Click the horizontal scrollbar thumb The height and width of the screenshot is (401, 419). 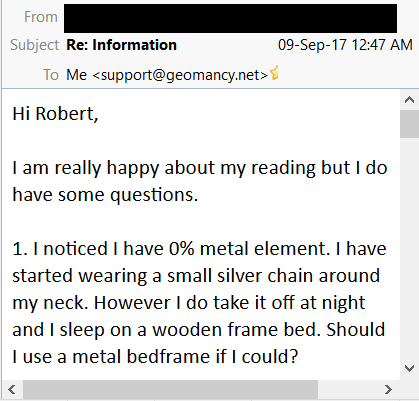tap(170, 389)
